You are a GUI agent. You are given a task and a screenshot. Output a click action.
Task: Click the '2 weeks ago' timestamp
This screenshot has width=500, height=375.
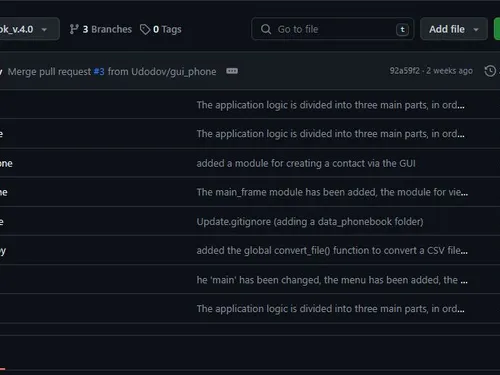(449, 71)
